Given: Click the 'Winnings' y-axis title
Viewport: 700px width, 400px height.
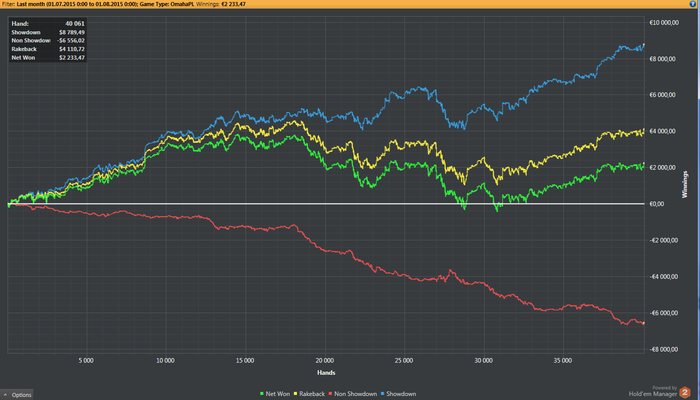Looking at the screenshot, I should coord(685,185).
